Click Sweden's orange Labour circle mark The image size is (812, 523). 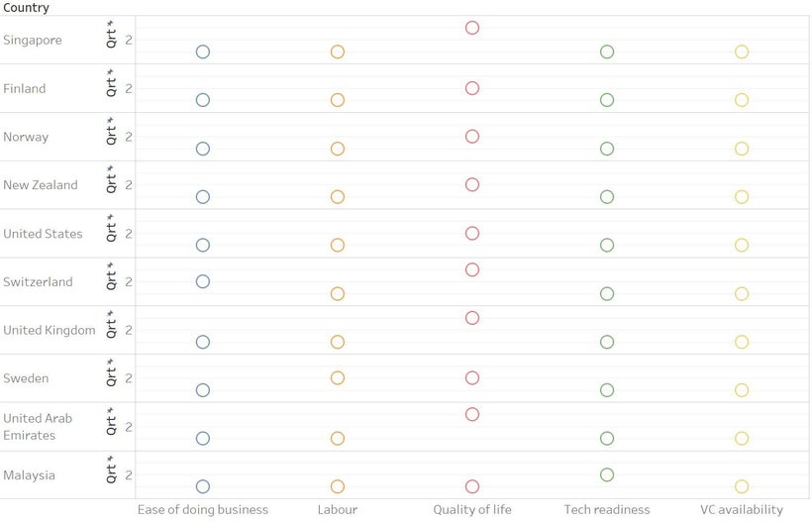pyautogui.click(x=338, y=377)
